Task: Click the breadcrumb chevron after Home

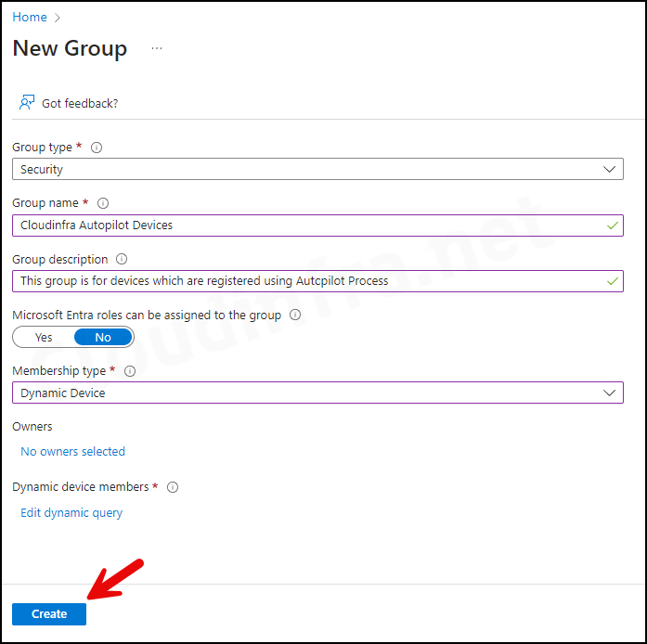Action: click(57, 18)
